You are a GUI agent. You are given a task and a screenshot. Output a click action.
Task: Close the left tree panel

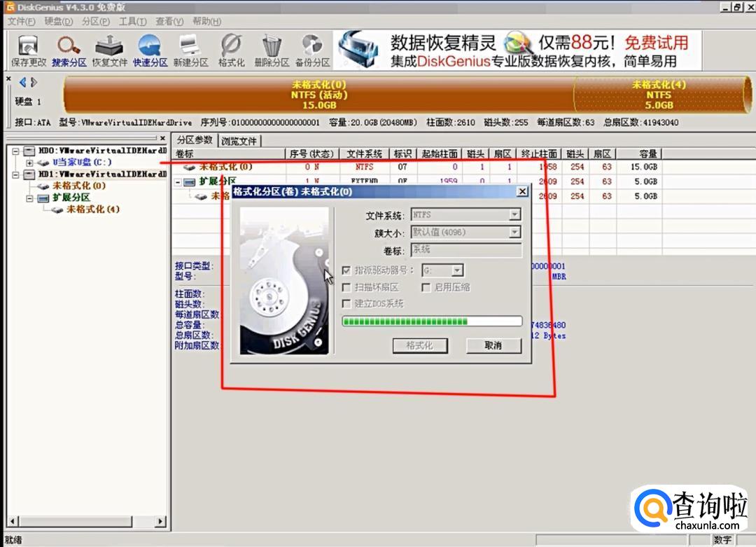click(x=162, y=139)
